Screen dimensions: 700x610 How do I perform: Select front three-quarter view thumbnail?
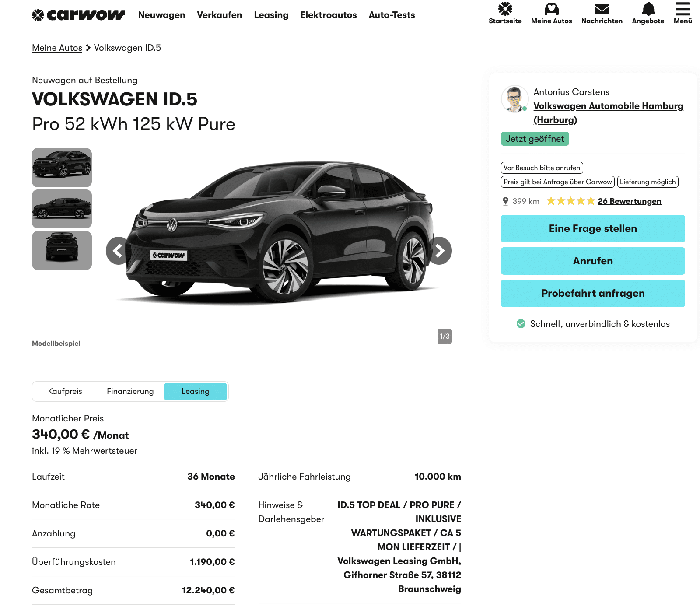point(62,168)
